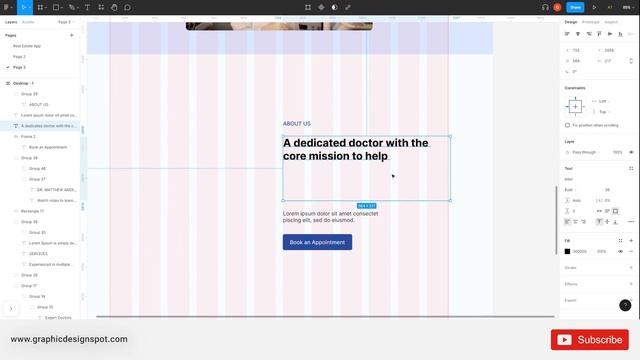Screen dimensions: 640x360
Task: Select the Move tool
Action: pyautogui.click(x=24, y=7)
